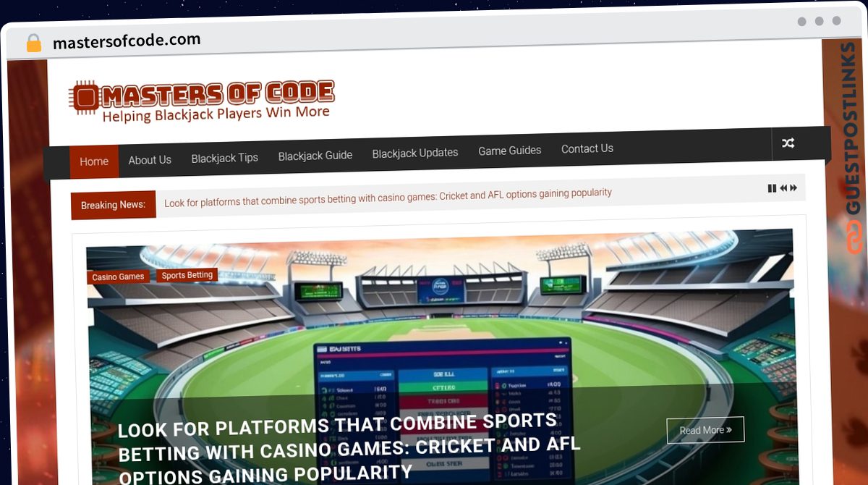This screenshot has width=868, height=485.
Task: Show previous breaking news item
Action: tap(783, 188)
